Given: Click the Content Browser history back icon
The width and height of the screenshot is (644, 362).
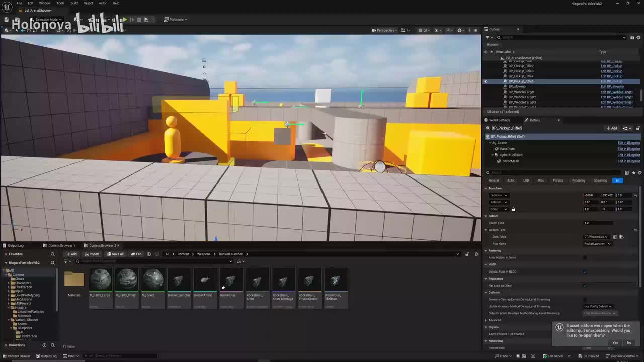Looking at the screenshot, I should coord(149,254).
